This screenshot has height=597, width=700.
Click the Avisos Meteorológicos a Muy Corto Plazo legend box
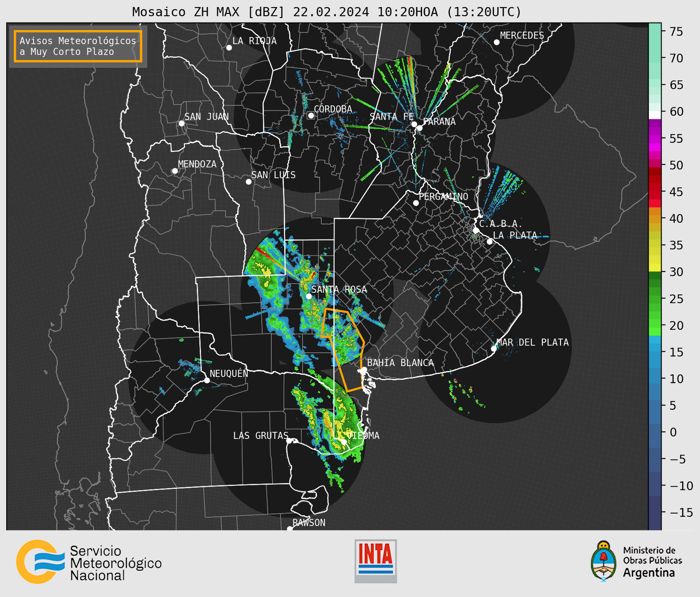[x=78, y=46]
